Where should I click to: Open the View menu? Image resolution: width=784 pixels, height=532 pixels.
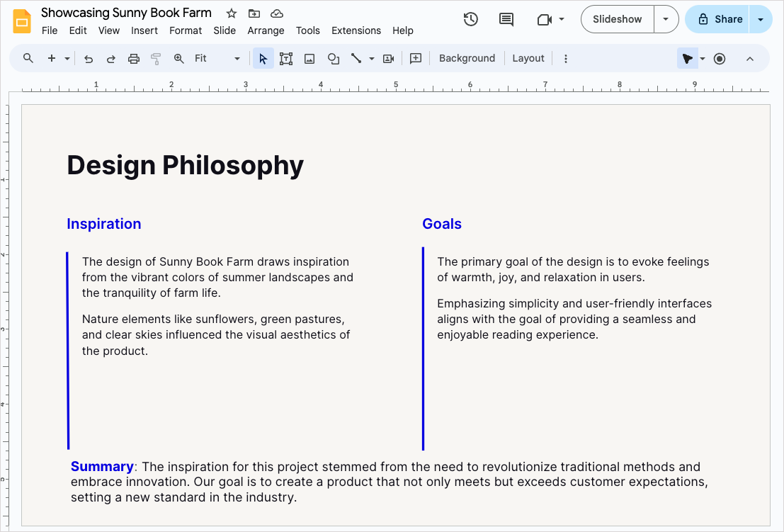click(x=109, y=30)
